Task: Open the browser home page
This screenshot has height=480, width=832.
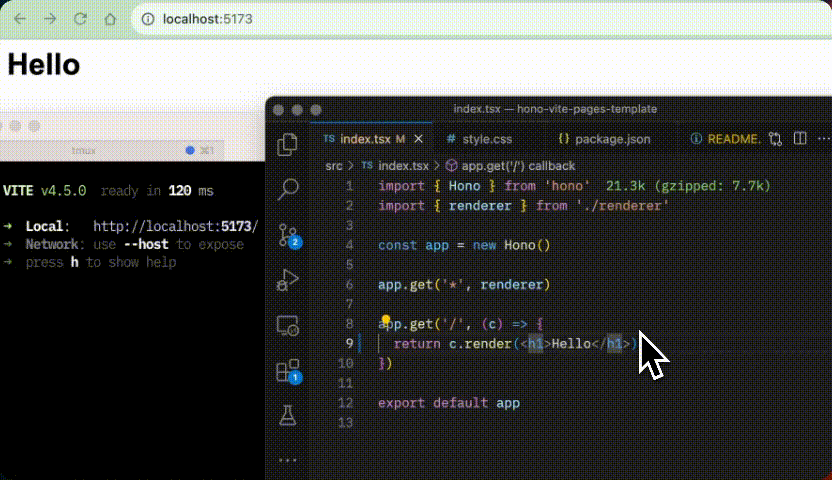Action: [x=110, y=19]
